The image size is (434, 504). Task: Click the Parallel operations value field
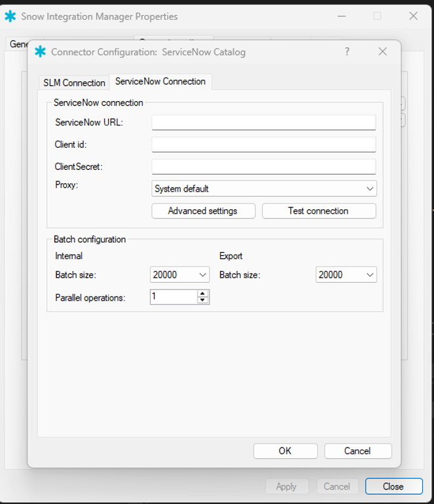174,297
